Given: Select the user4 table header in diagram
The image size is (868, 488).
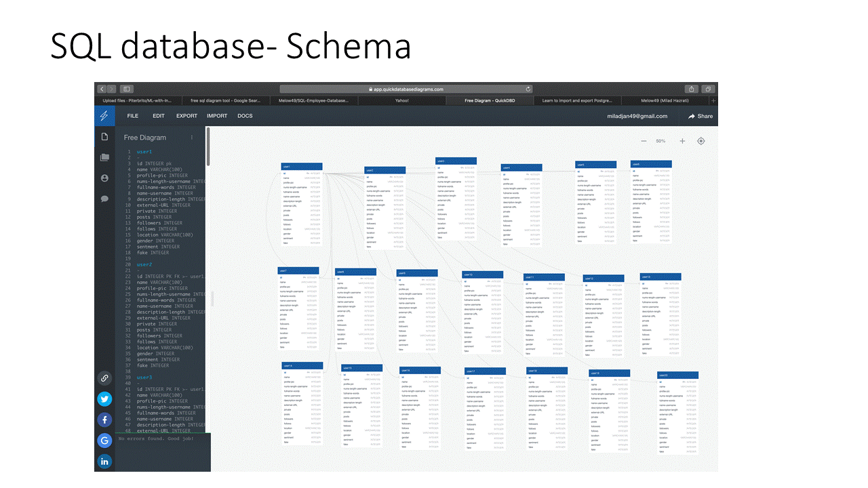Looking at the screenshot, I should point(521,167).
